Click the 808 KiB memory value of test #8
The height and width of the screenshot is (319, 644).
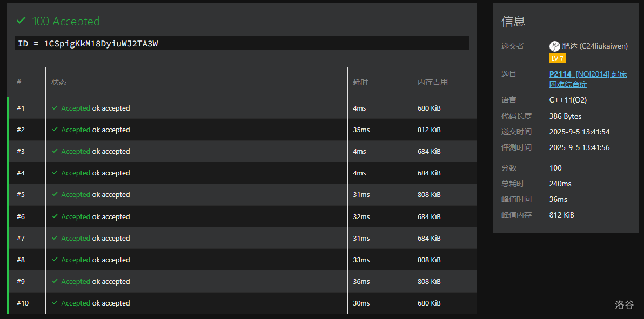click(x=429, y=260)
